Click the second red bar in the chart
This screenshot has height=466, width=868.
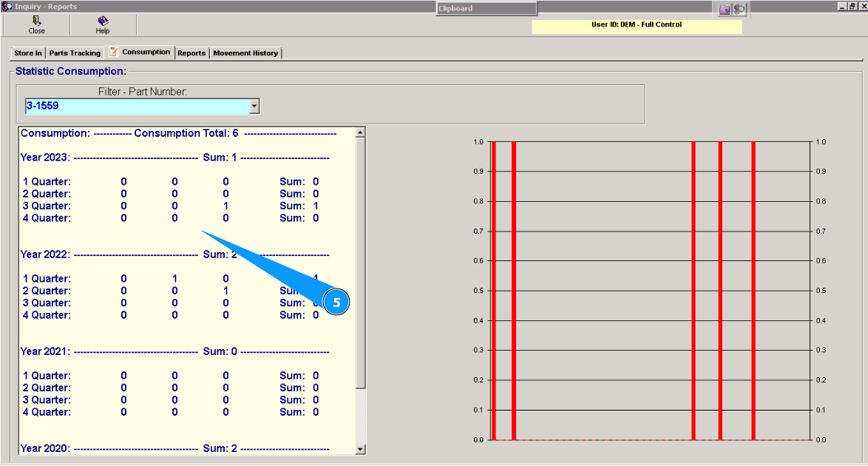(514, 291)
